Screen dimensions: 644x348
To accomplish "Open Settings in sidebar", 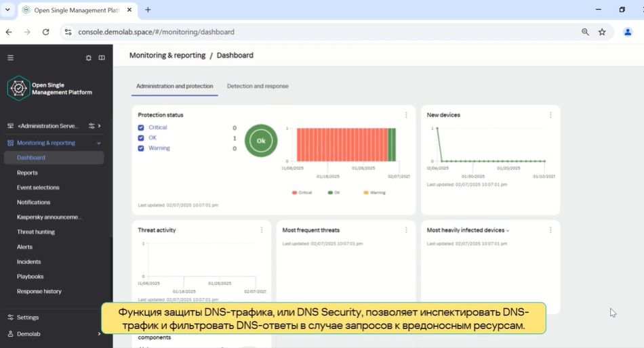I will point(28,318).
